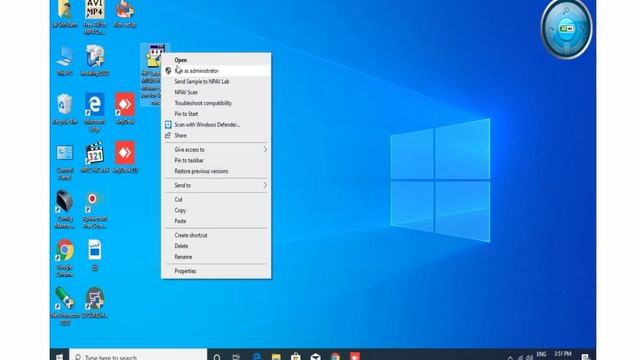Viewport: 640px width, 360px height.
Task: Choose NPAV Scan in context menu
Action: 216,92
